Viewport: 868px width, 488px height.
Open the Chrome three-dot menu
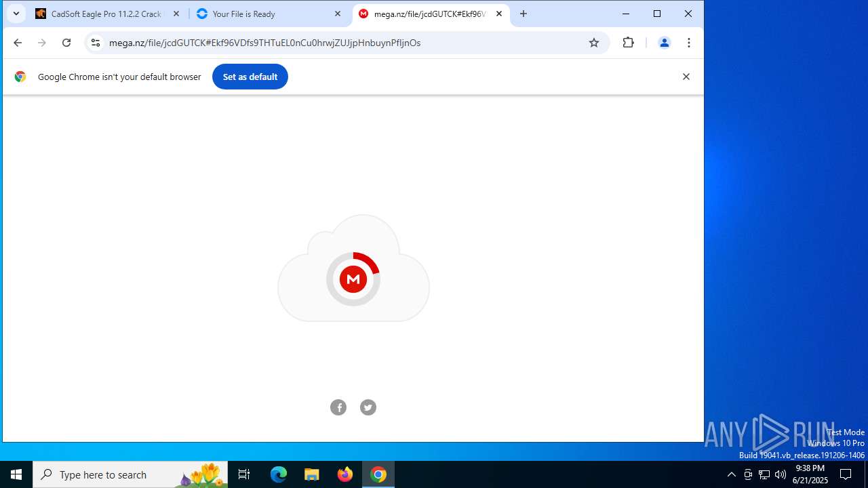tap(689, 43)
